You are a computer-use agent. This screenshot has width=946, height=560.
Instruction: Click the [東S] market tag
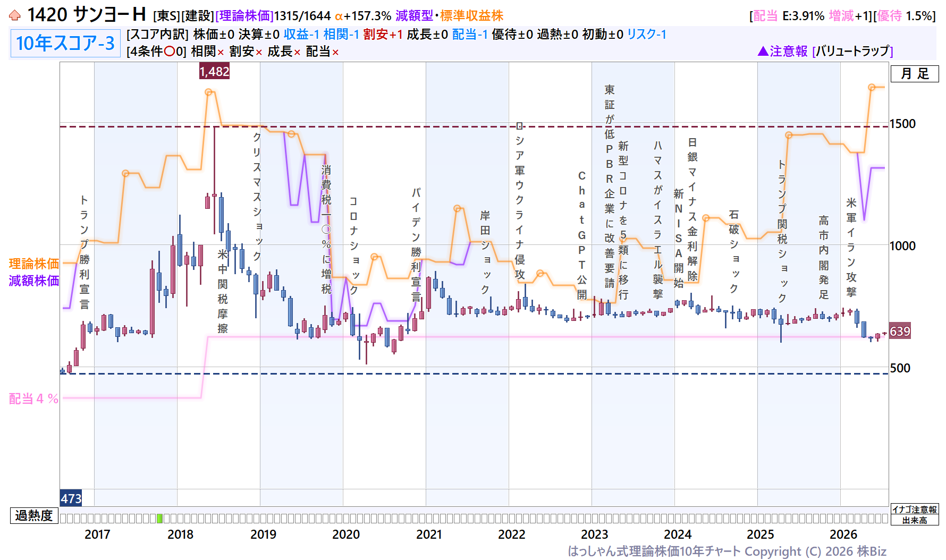[167, 16]
